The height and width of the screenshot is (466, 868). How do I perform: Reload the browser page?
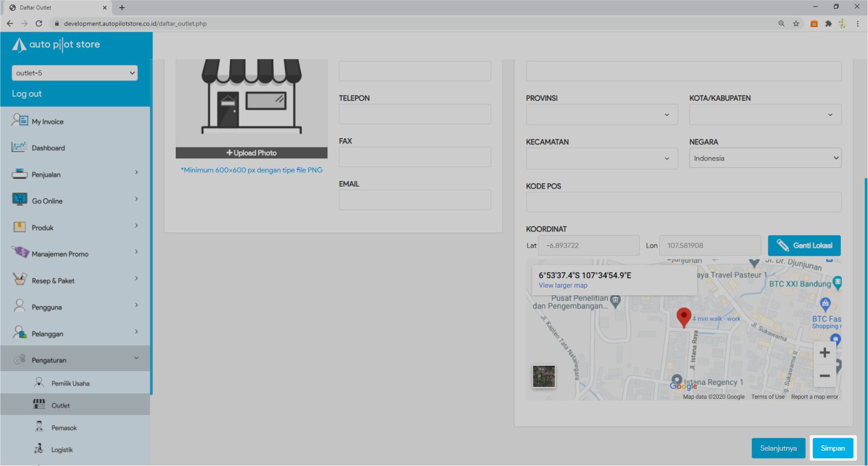pyautogui.click(x=39, y=24)
